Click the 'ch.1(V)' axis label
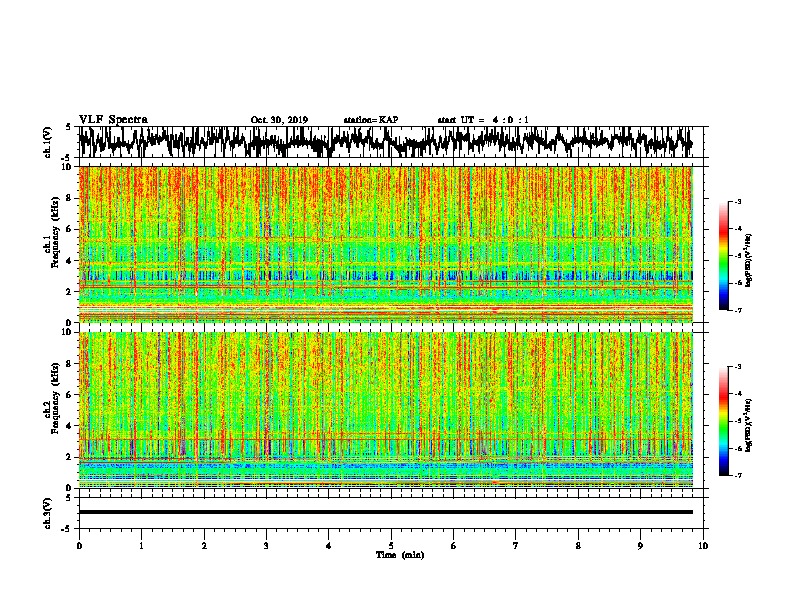 coord(48,142)
